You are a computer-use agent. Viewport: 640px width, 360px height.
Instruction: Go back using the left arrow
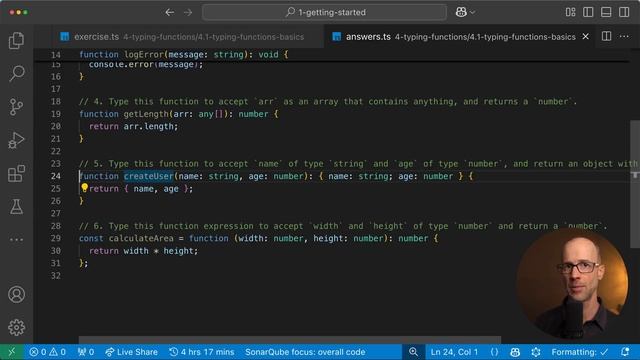pos(170,12)
